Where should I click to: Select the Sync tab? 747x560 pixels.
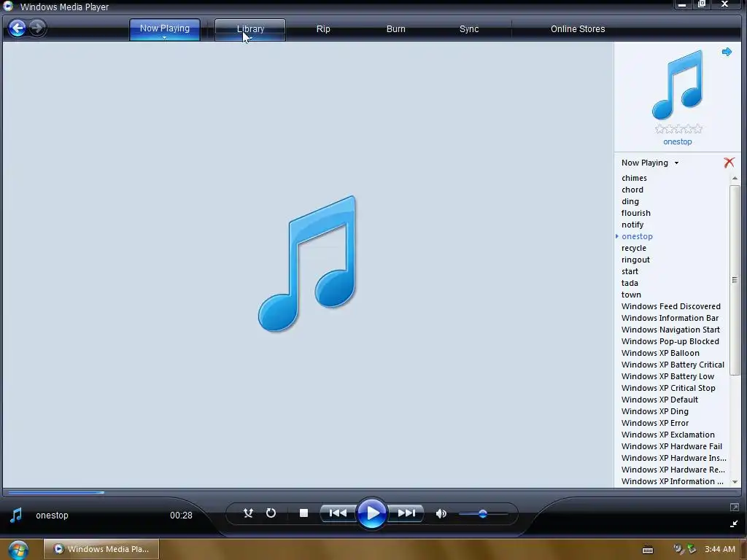(469, 29)
